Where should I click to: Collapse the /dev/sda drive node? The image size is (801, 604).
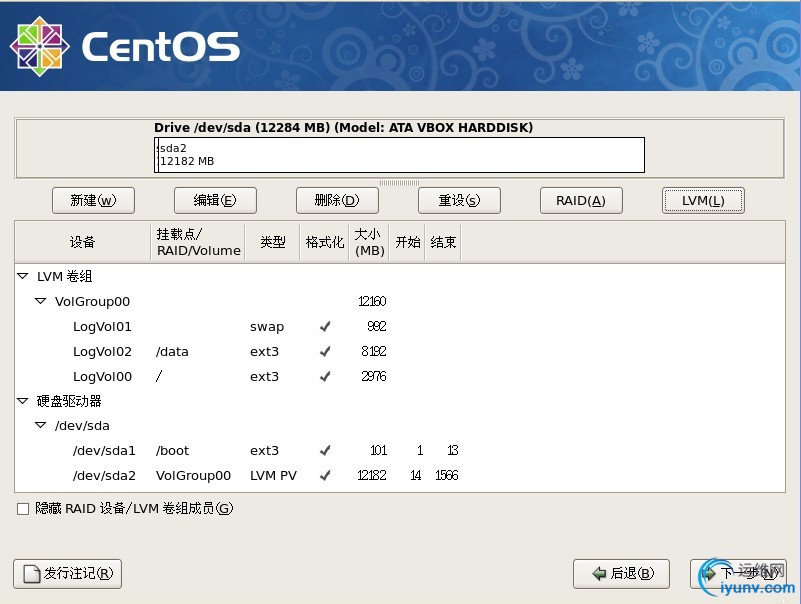click(x=40, y=425)
